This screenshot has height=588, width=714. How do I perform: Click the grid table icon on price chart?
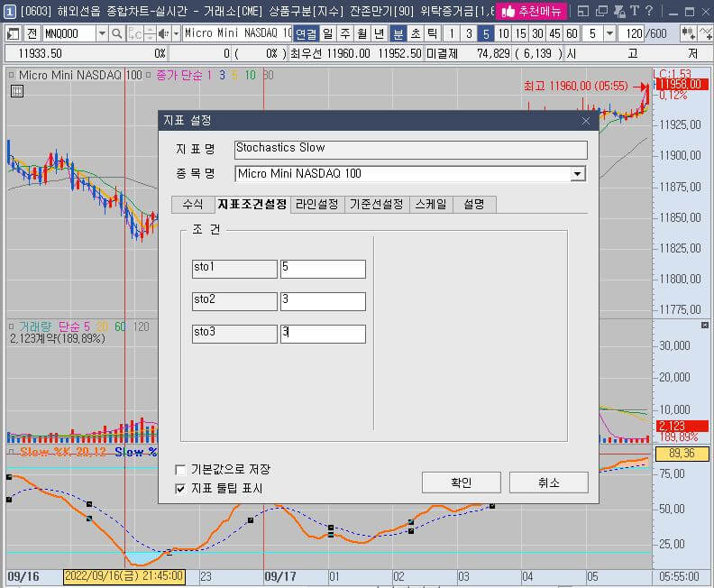[17, 91]
